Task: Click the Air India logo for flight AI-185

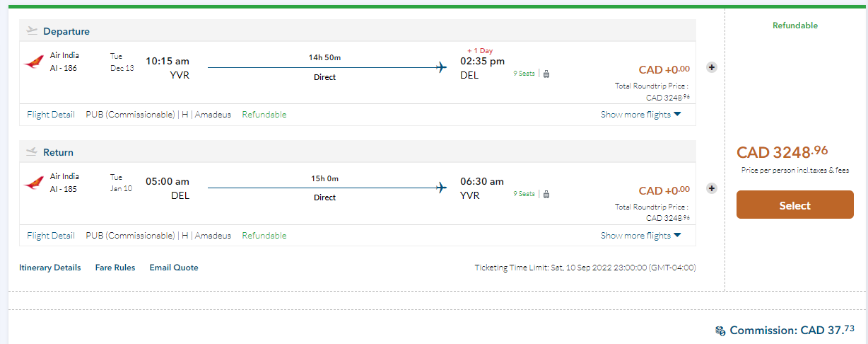Action: (x=33, y=183)
